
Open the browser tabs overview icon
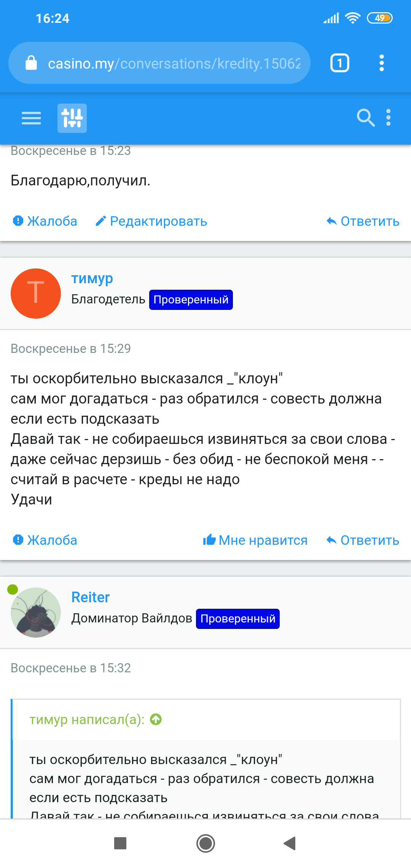339,63
